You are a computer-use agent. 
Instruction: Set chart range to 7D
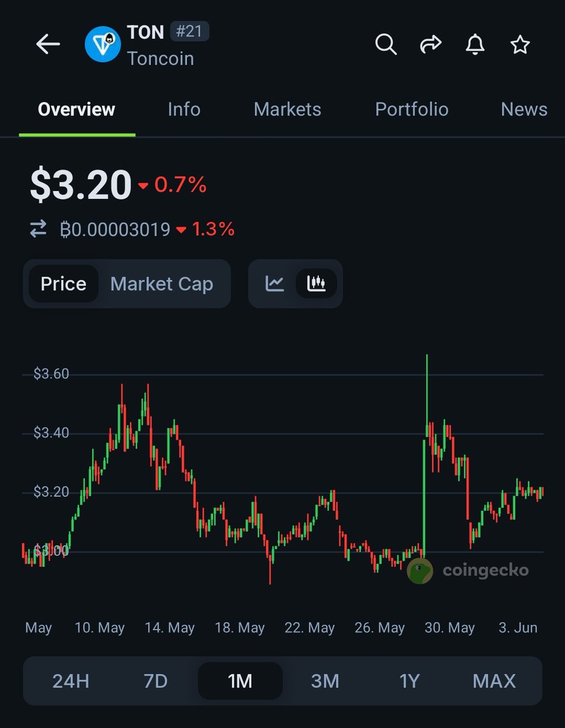pyautogui.click(x=155, y=681)
